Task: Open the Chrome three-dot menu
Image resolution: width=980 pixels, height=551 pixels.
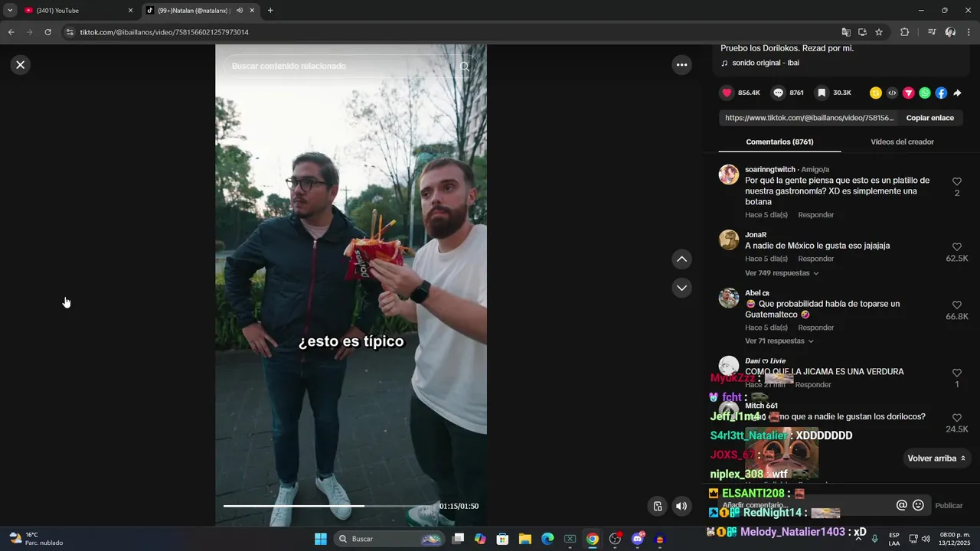Action: tap(969, 32)
